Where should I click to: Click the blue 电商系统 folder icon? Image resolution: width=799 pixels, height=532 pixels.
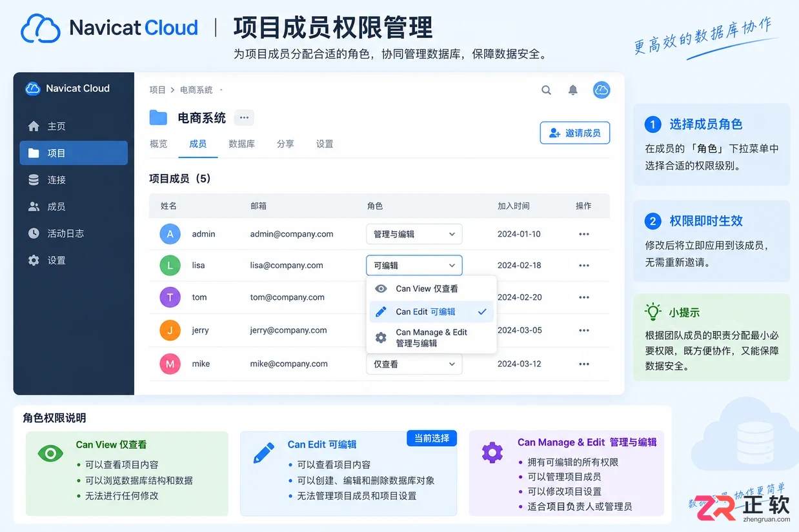click(x=158, y=117)
